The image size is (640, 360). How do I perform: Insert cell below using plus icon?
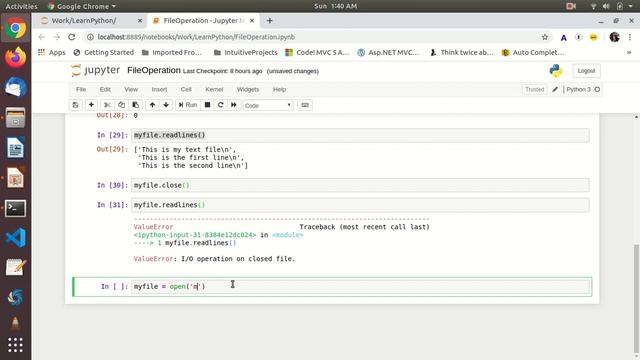click(x=91, y=105)
